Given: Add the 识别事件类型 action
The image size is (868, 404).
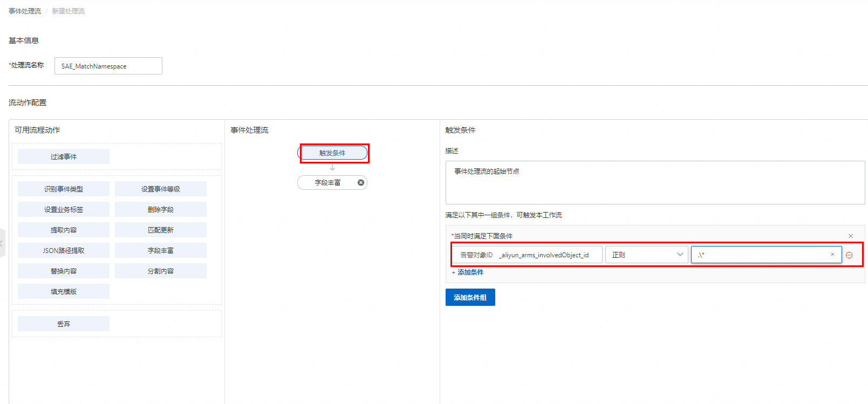Looking at the screenshot, I should pos(64,189).
